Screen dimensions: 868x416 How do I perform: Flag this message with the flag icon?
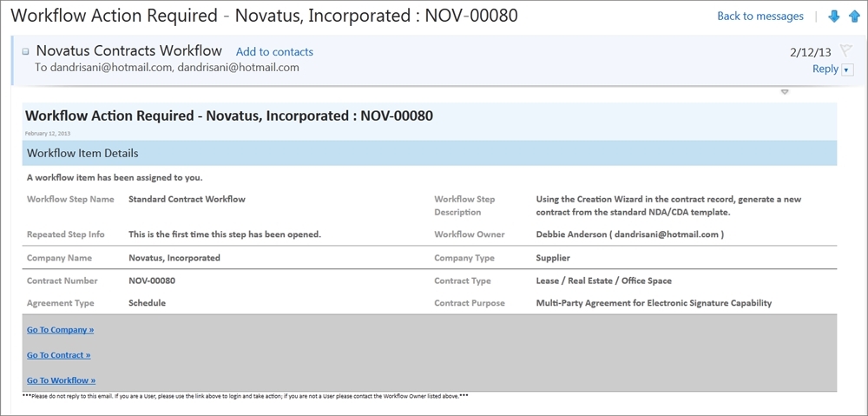pyautogui.click(x=845, y=50)
